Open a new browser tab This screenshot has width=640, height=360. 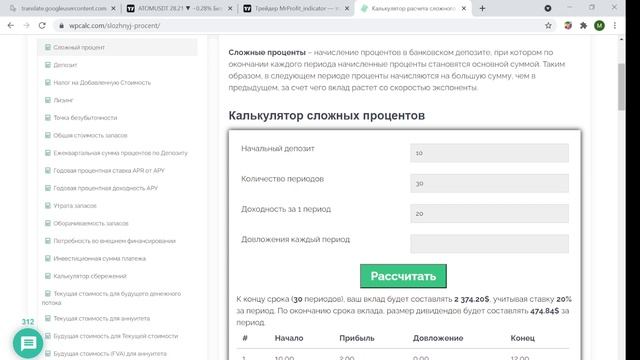(482, 8)
